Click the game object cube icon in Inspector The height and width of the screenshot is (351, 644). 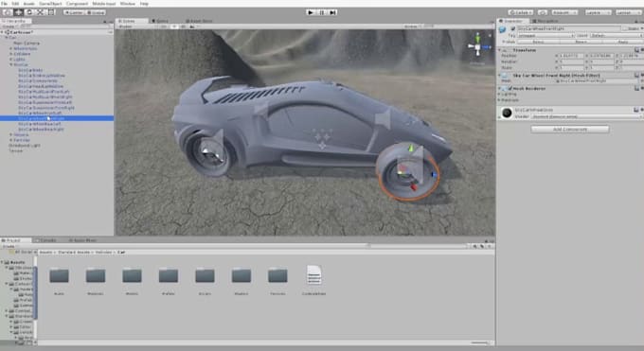[x=502, y=29]
